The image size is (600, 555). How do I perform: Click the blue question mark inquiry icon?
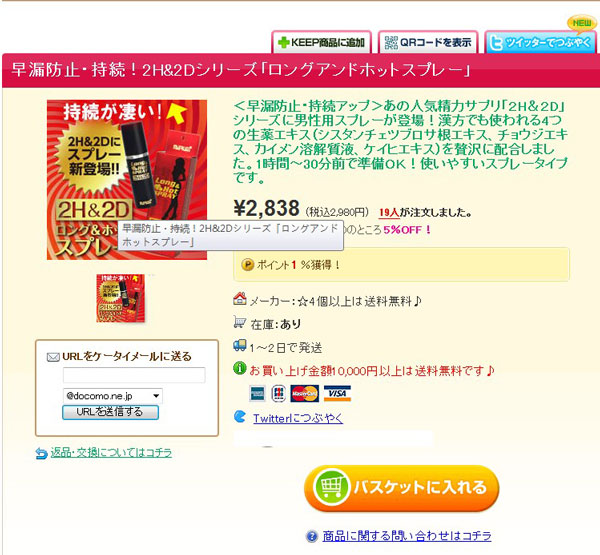pyautogui.click(x=312, y=536)
